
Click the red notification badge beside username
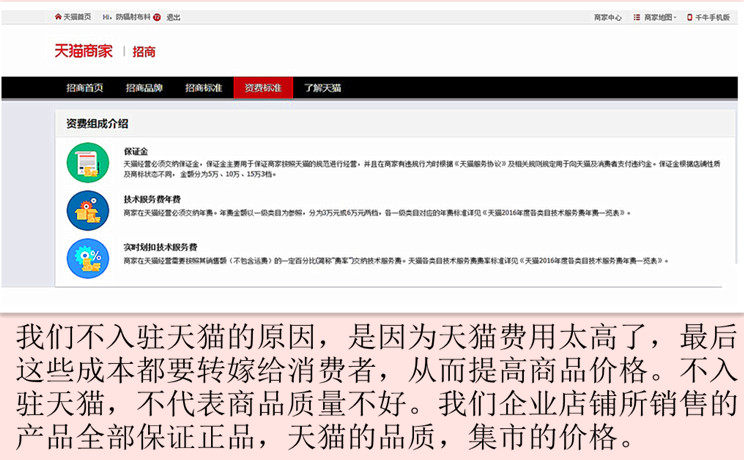[157, 17]
